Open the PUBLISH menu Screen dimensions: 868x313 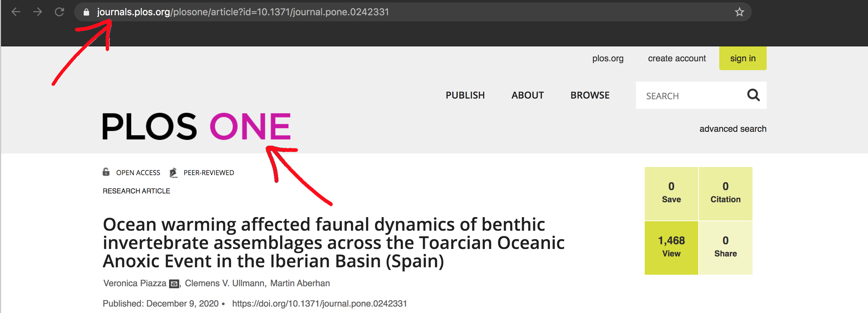tap(465, 95)
